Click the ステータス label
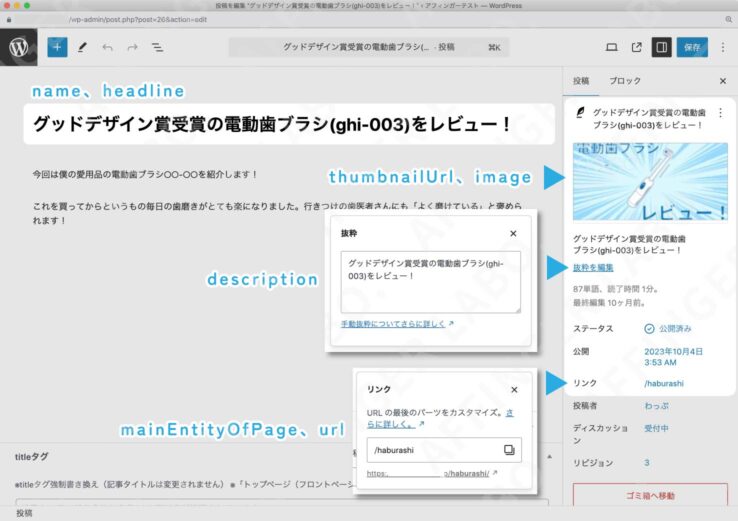The width and height of the screenshot is (738, 521). pos(593,329)
